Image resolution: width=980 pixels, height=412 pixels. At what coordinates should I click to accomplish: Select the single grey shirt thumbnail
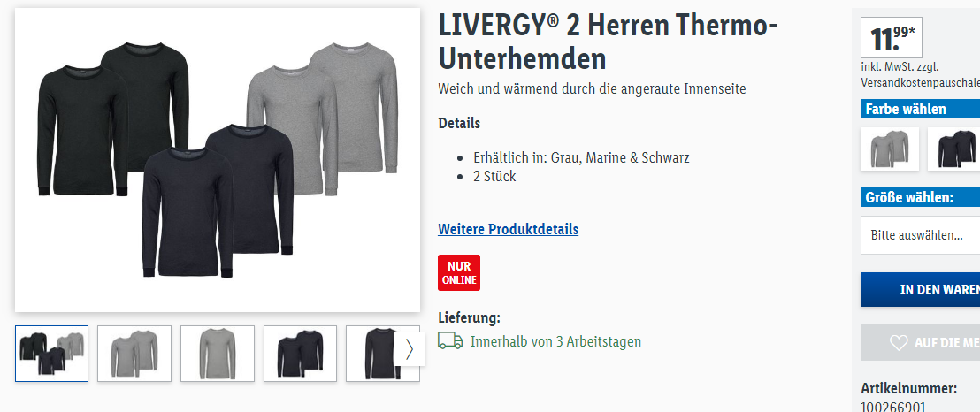(x=218, y=354)
